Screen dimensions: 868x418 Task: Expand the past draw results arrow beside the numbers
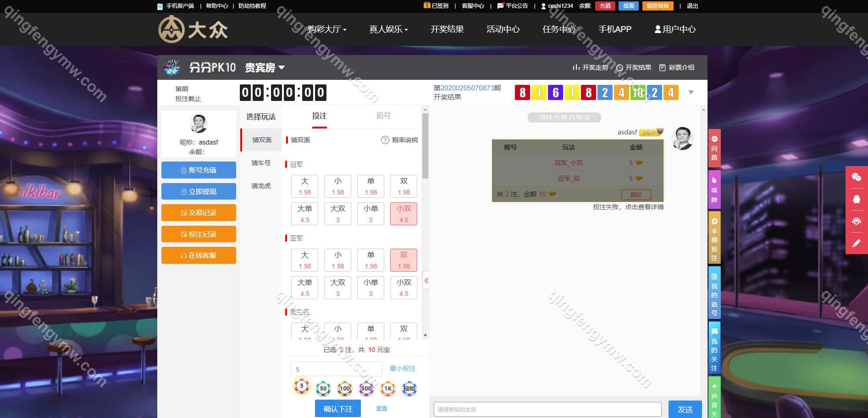pos(691,93)
